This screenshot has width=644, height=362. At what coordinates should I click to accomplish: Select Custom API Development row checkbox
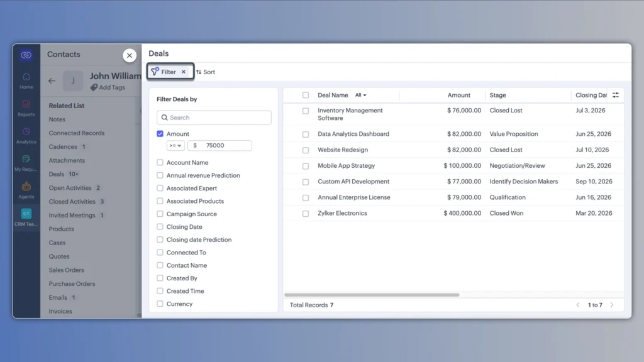coord(306,182)
